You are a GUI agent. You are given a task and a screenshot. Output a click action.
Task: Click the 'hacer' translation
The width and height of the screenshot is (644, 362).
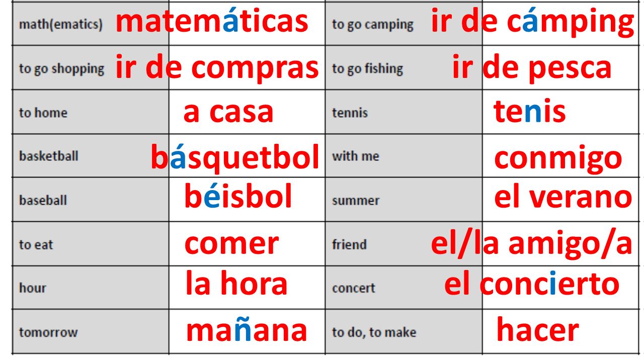(537, 329)
